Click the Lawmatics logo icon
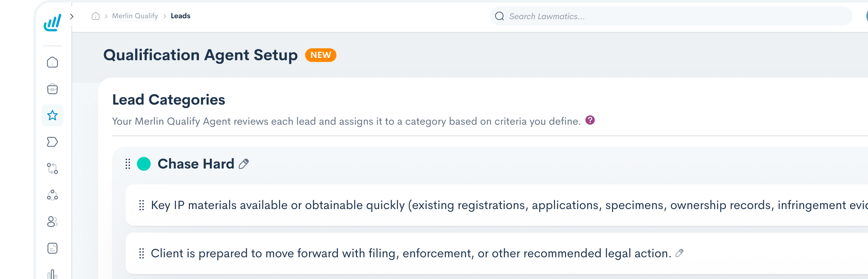868x279 pixels. click(x=52, y=23)
